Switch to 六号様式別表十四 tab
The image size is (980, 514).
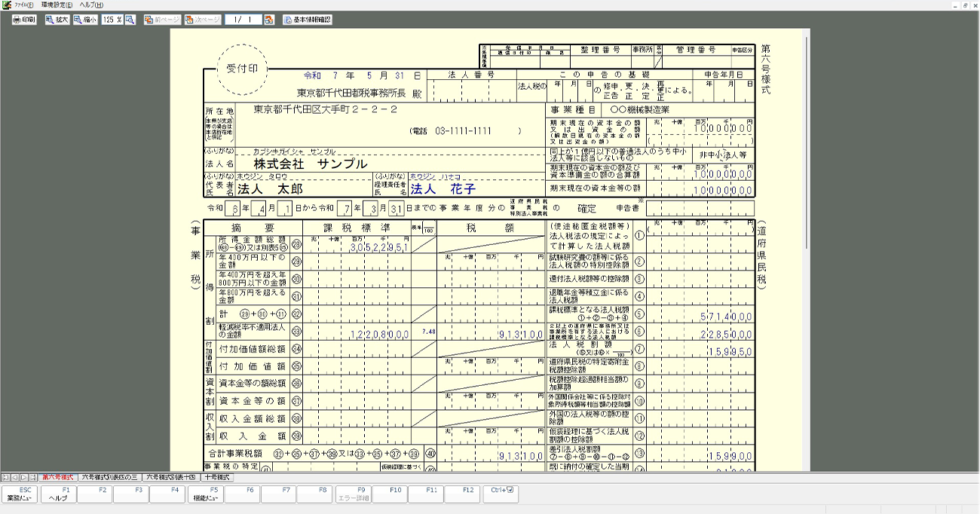coord(170,477)
